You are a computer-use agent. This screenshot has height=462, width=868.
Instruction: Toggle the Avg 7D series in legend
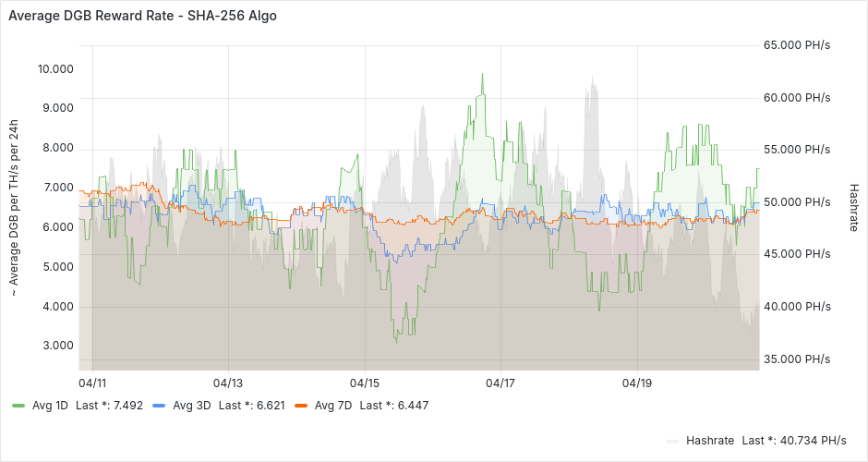[333, 406]
